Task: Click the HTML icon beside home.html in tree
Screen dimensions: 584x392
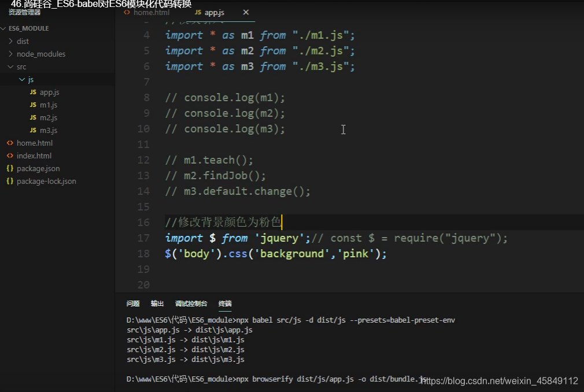Action: [x=10, y=143]
